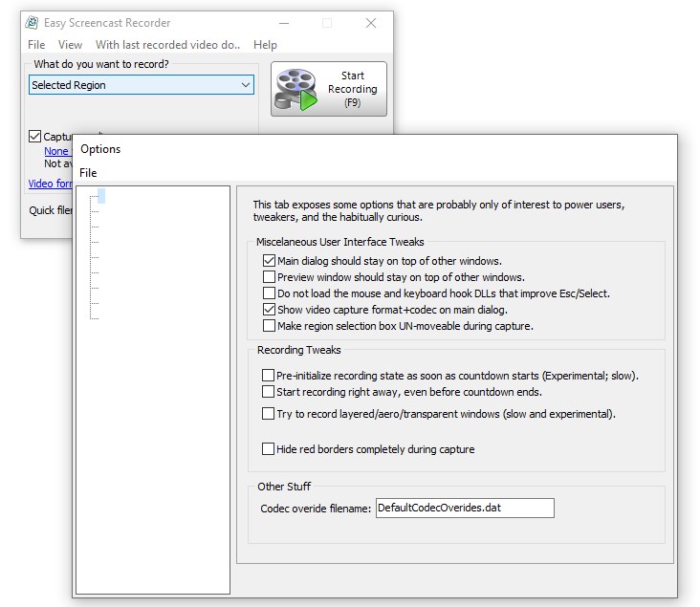The width and height of the screenshot is (700, 607).
Task: Enable Make region selection box UN-moveable
Action: click(x=269, y=326)
